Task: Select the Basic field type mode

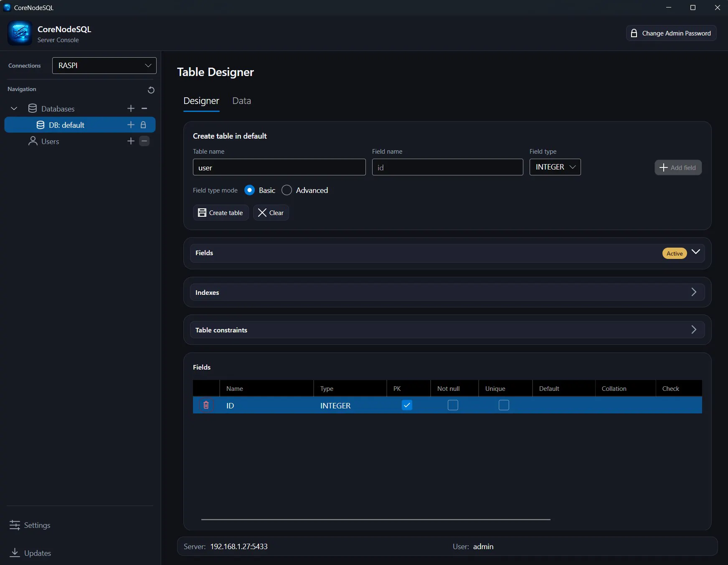Action: point(249,190)
